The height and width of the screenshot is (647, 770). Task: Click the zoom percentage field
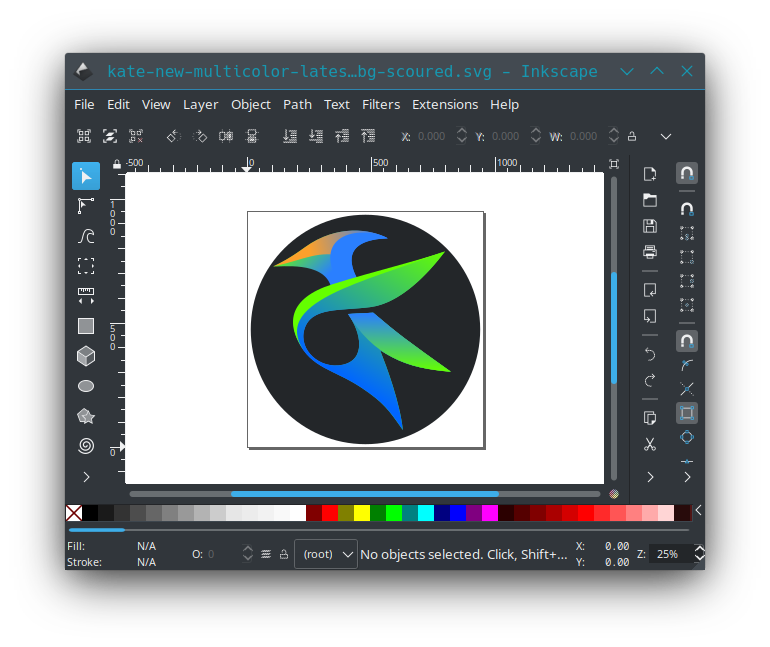click(x=670, y=554)
